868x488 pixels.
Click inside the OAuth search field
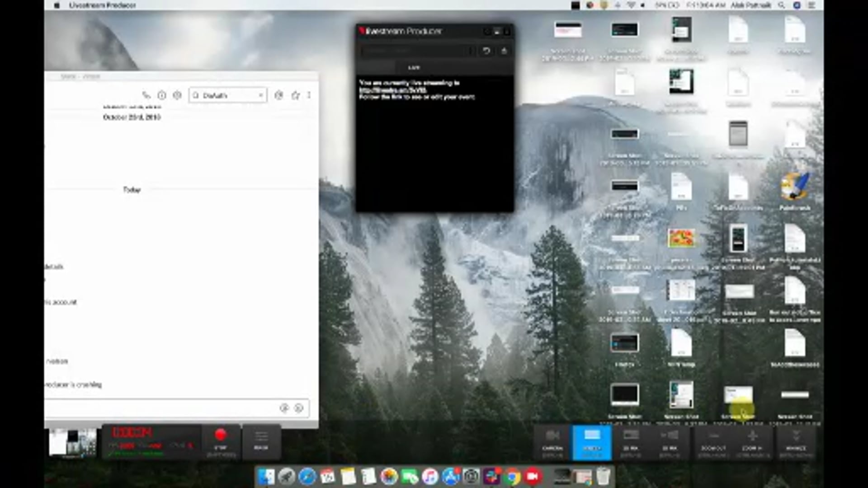[x=226, y=95]
